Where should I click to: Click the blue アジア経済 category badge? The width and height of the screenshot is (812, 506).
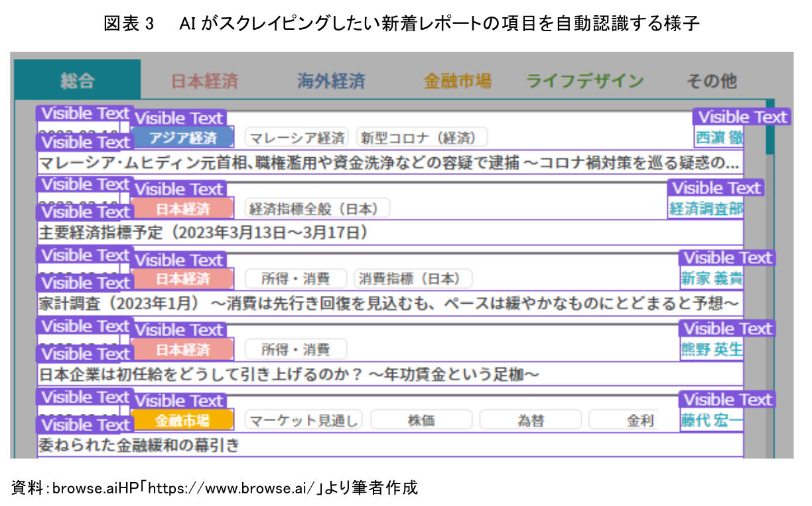[182, 138]
